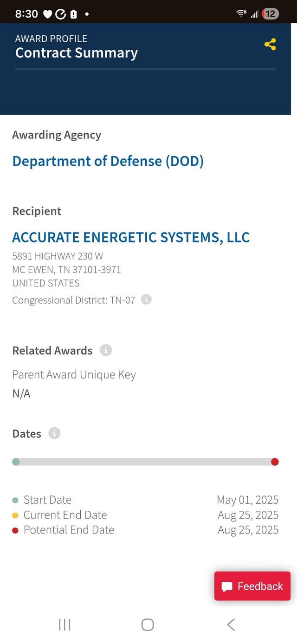This screenshot has height=644, width=297.
Task: Tap the Contract Summary header title
Action: [77, 53]
